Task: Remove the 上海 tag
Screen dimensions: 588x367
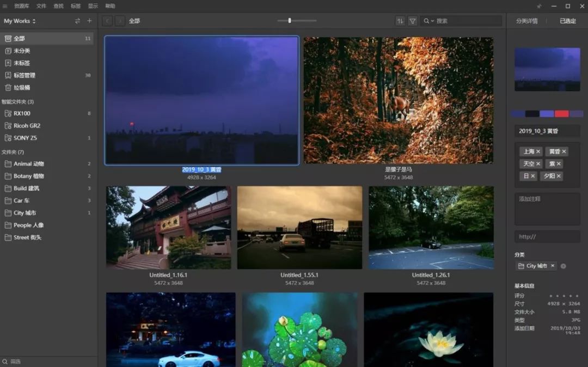Action: tap(538, 151)
